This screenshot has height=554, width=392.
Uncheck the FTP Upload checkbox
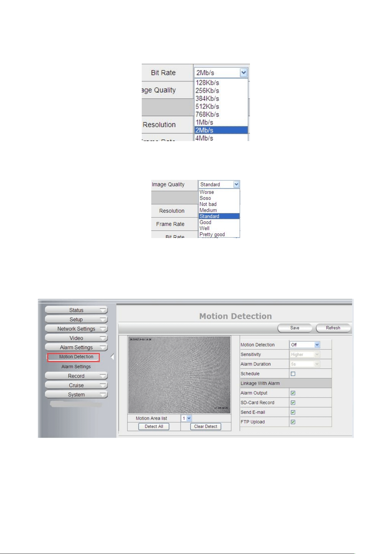[293, 422]
